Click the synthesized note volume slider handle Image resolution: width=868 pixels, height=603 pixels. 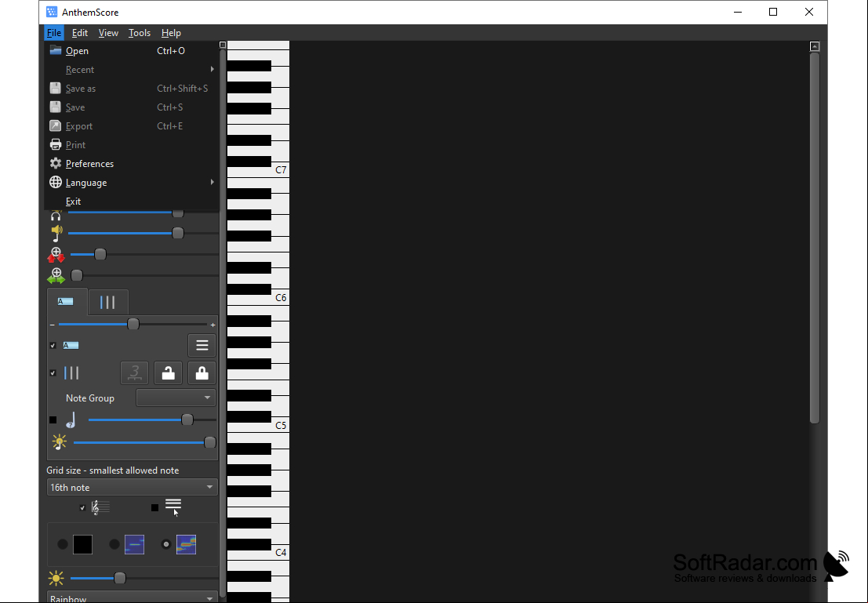178,233
